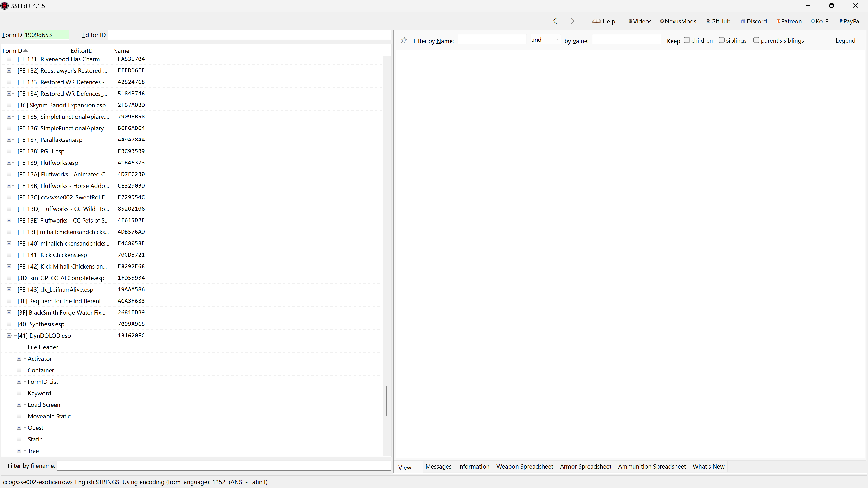868x488 pixels.
Task: Open the and/or filter dropdown
Action: [x=545, y=40]
